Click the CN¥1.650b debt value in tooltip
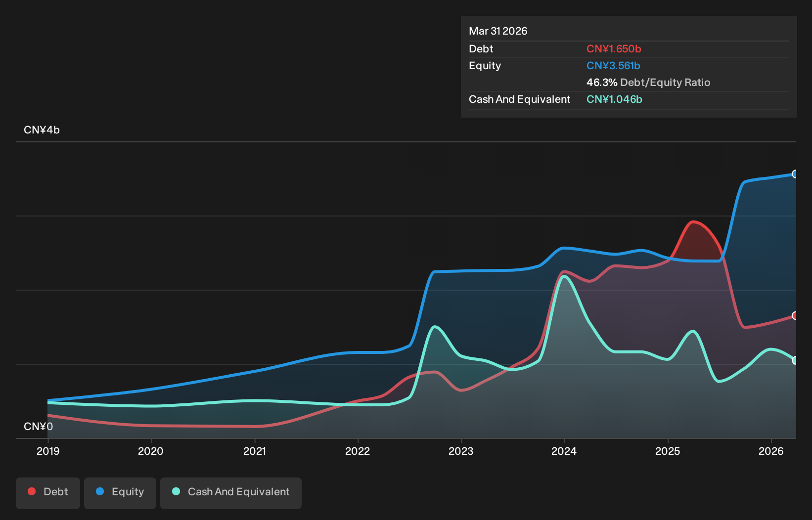Screen dimensions: 812x520 (614, 49)
